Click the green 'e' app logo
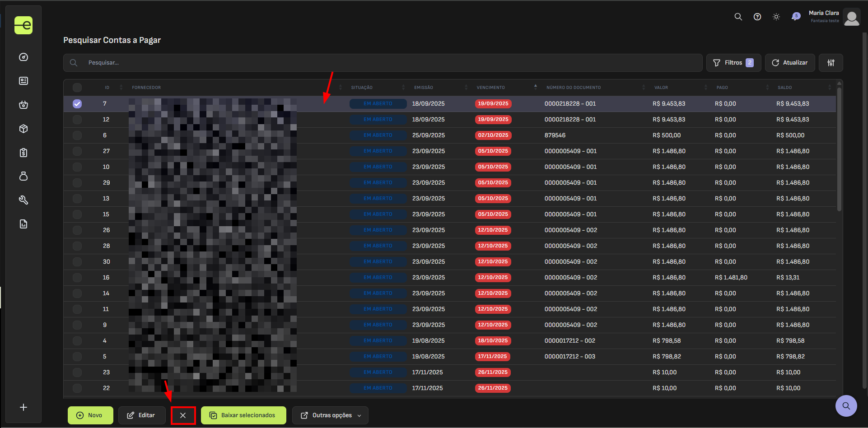 [x=23, y=25]
